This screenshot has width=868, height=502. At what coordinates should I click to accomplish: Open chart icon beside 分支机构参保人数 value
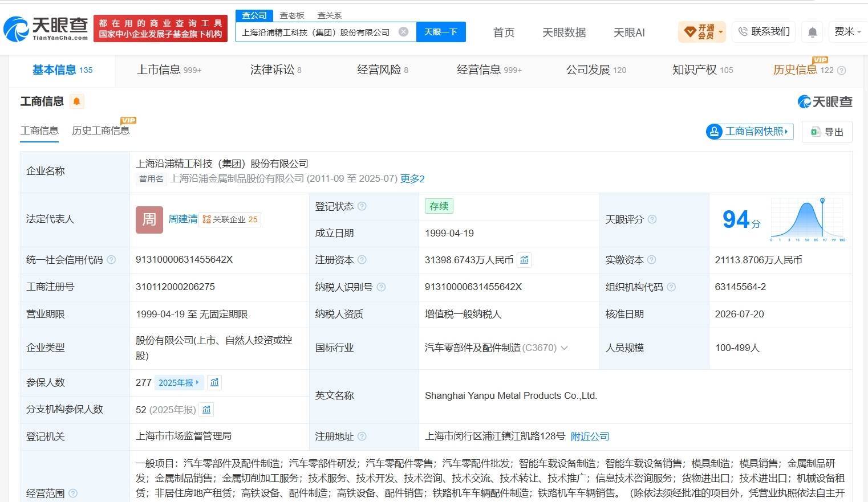206,409
